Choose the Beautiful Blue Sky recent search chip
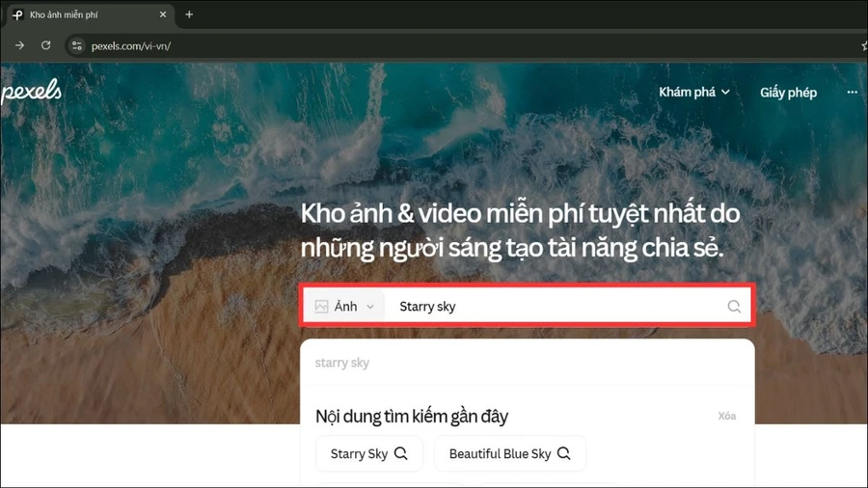The height and width of the screenshot is (488, 868). 510,453
